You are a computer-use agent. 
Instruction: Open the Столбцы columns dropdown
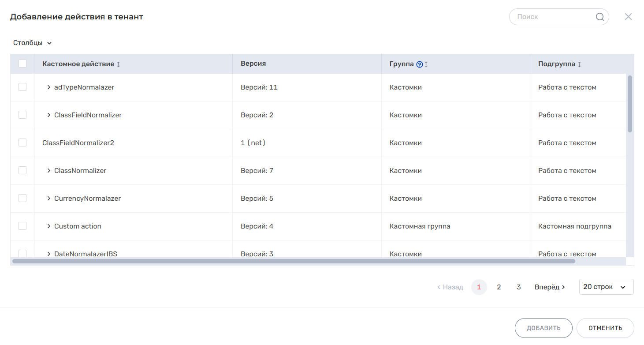[32, 43]
